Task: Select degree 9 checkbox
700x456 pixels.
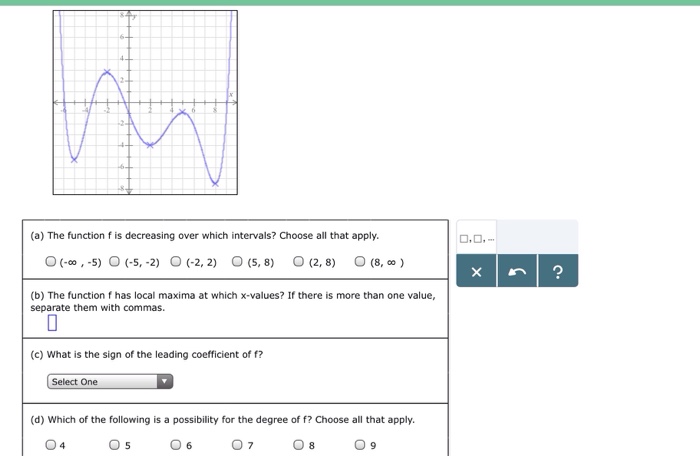Action: coord(360,444)
